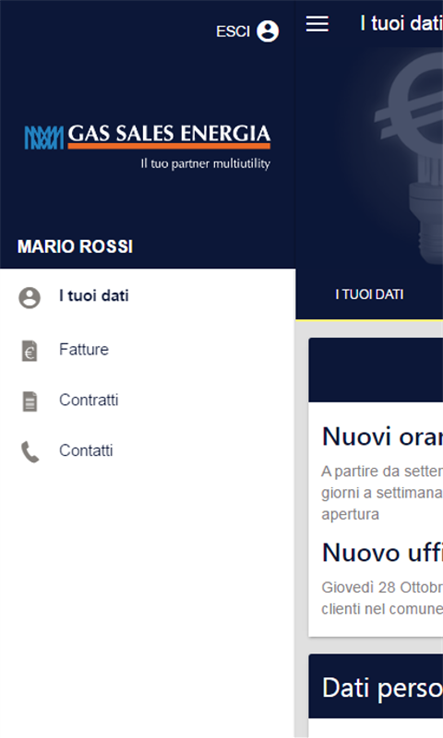Screen dimensions: 443x738
Task: Click the Contatti phone icon
Action: coord(30,452)
